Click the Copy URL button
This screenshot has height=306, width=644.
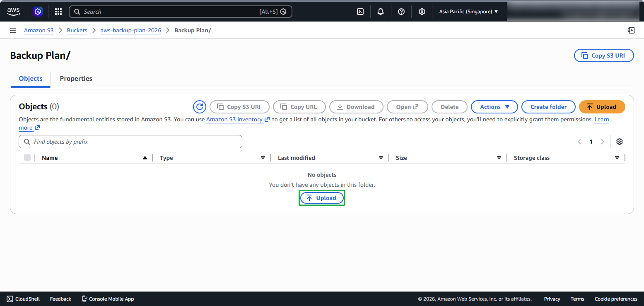[x=299, y=107]
